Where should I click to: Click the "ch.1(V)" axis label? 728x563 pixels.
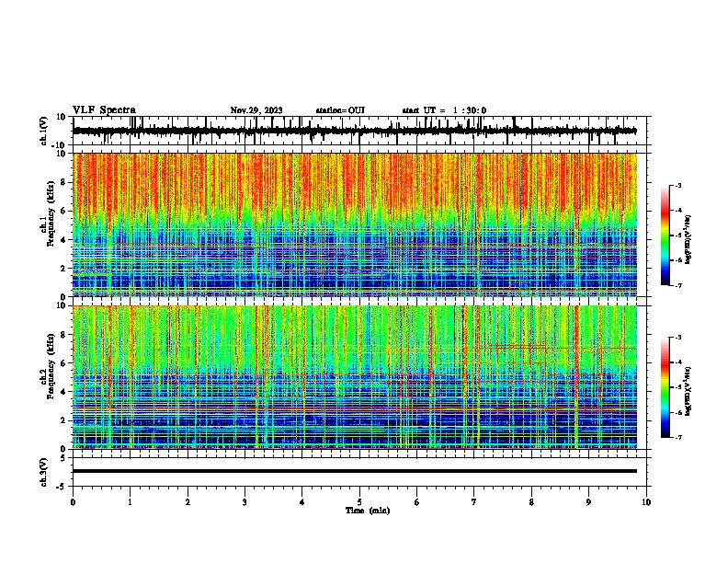click(x=44, y=131)
